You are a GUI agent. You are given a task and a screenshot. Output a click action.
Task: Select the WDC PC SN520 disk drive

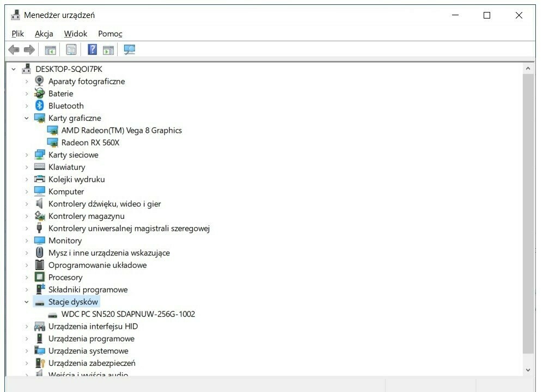127,314
